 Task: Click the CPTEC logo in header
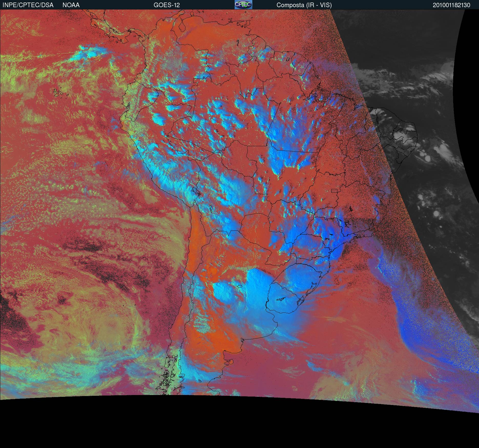coord(243,5)
